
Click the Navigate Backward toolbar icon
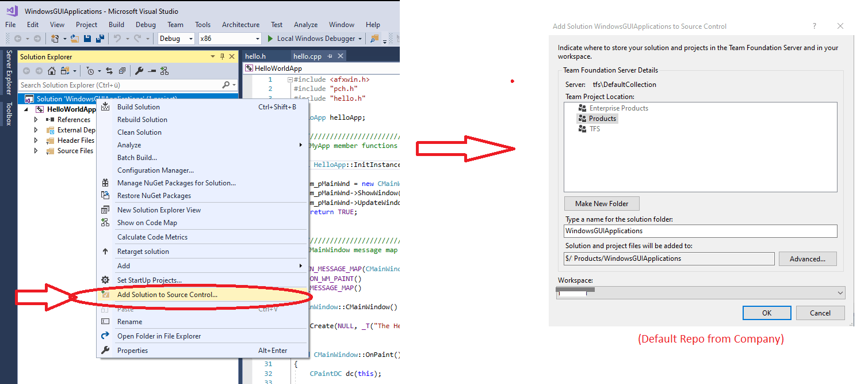pyautogui.click(x=18, y=39)
